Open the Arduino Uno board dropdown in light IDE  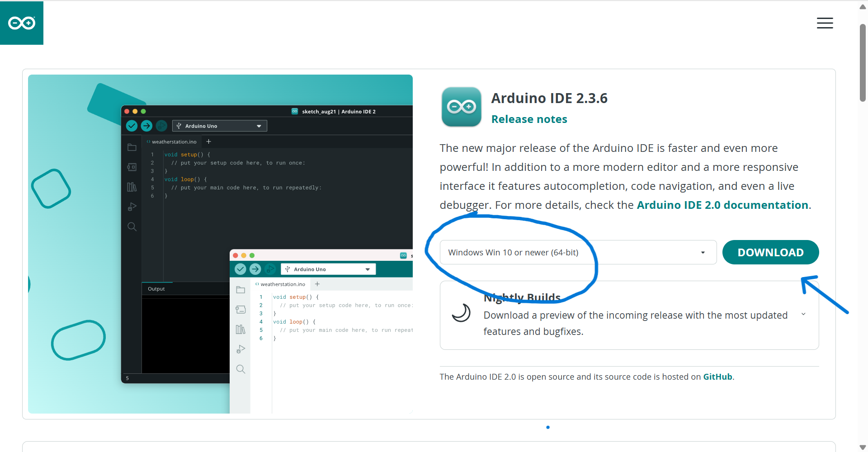[328, 269]
